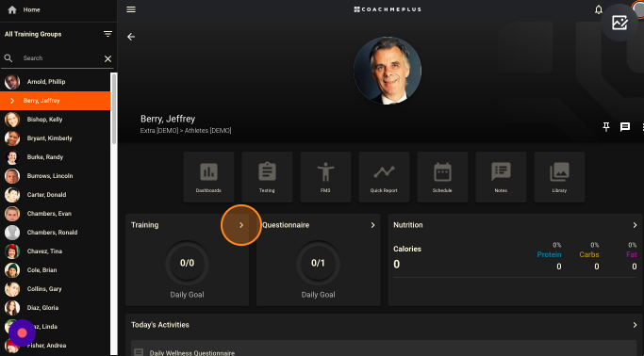
Task: Select Bishop, Kelly in athlete list
Action: (55, 120)
